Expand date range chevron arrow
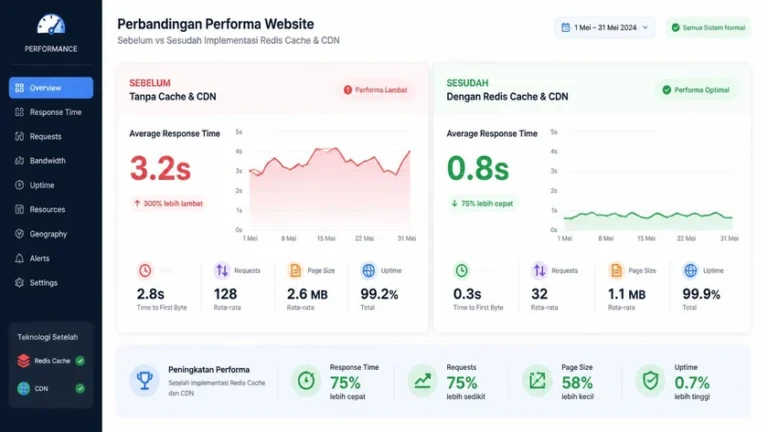768x432 pixels. point(645,28)
